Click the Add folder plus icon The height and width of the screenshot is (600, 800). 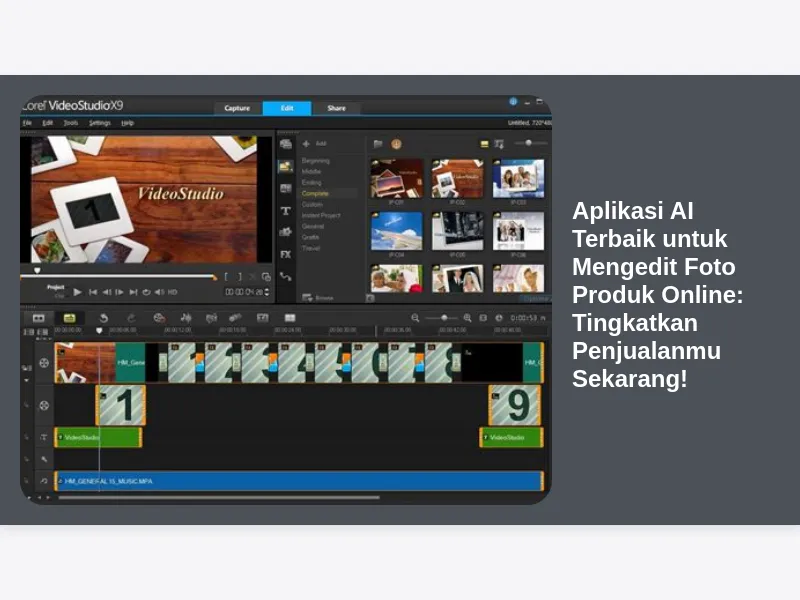pyautogui.click(x=306, y=144)
